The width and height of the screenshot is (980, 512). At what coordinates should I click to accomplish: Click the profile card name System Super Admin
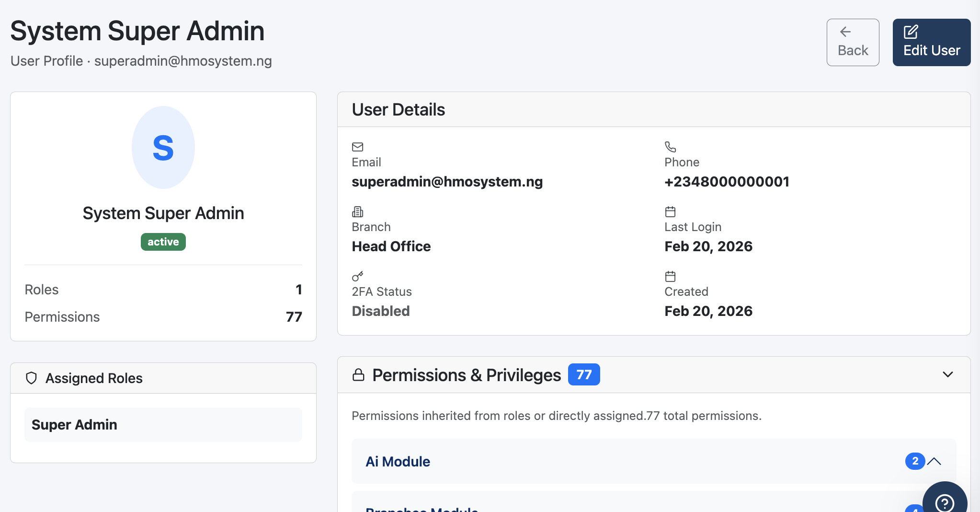[163, 213]
